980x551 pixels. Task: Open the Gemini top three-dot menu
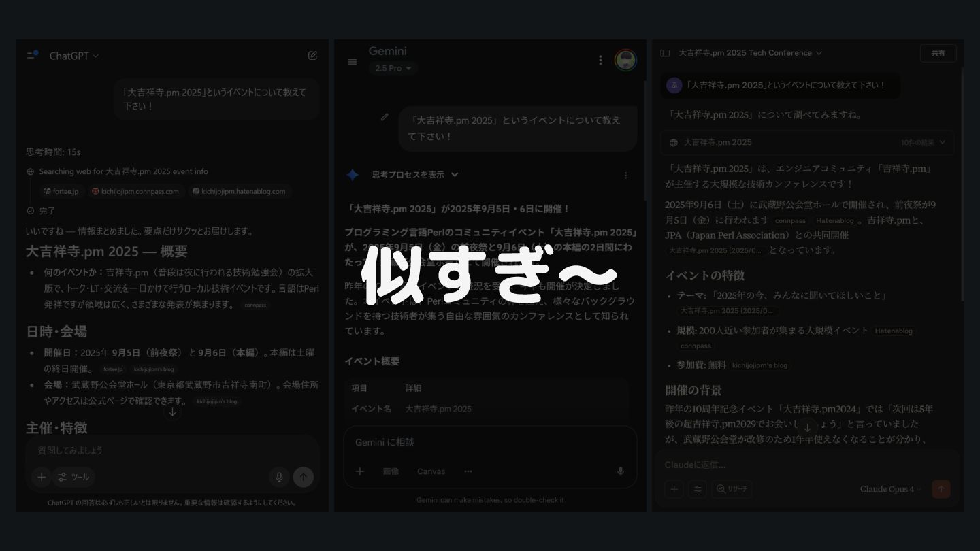coord(600,60)
